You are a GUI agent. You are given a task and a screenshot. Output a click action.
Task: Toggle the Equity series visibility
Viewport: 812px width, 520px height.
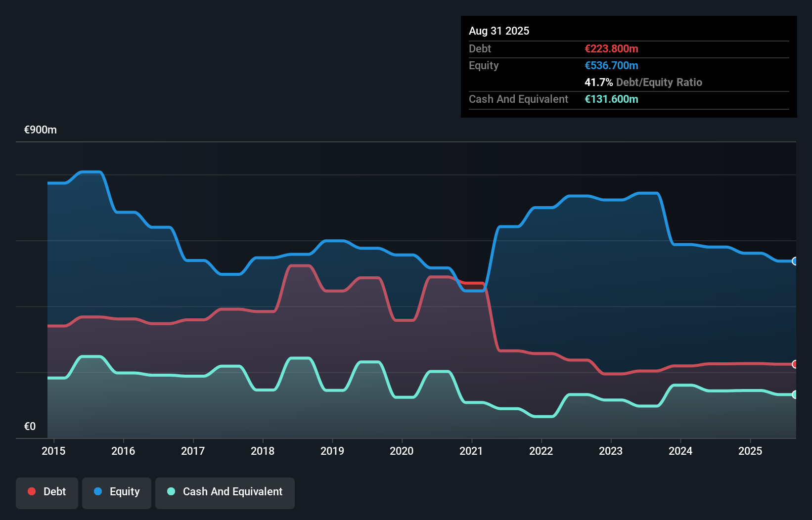coord(116,492)
